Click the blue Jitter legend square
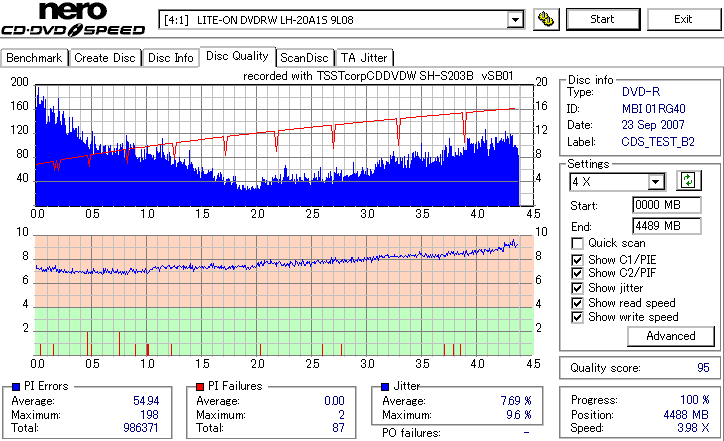This screenshot has height=441, width=724. pyautogui.click(x=385, y=387)
